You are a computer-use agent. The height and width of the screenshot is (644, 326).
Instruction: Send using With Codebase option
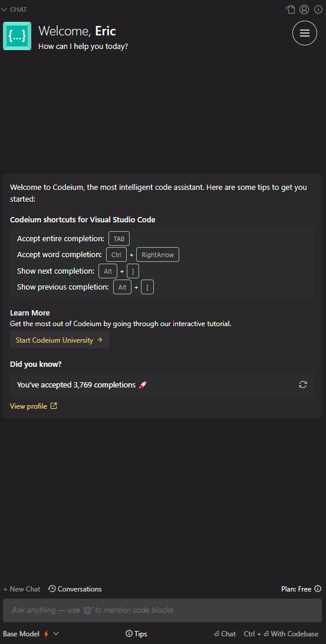click(x=281, y=634)
